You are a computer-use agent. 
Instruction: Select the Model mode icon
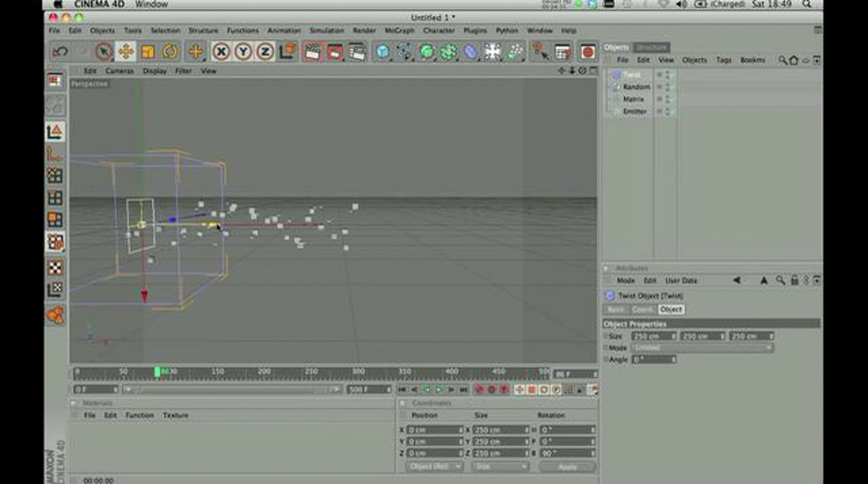tap(55, 131)
